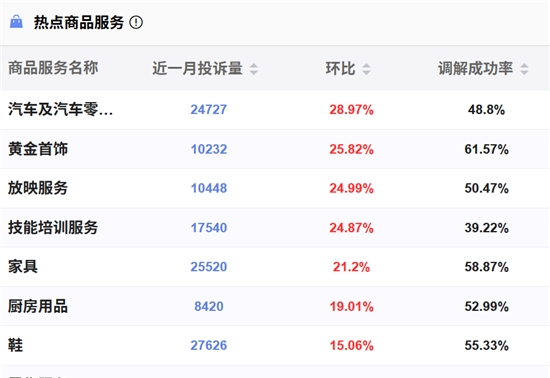Click the 近一月投诉量 header text
This screenshot has height=378, width=550.
[197, 68]
